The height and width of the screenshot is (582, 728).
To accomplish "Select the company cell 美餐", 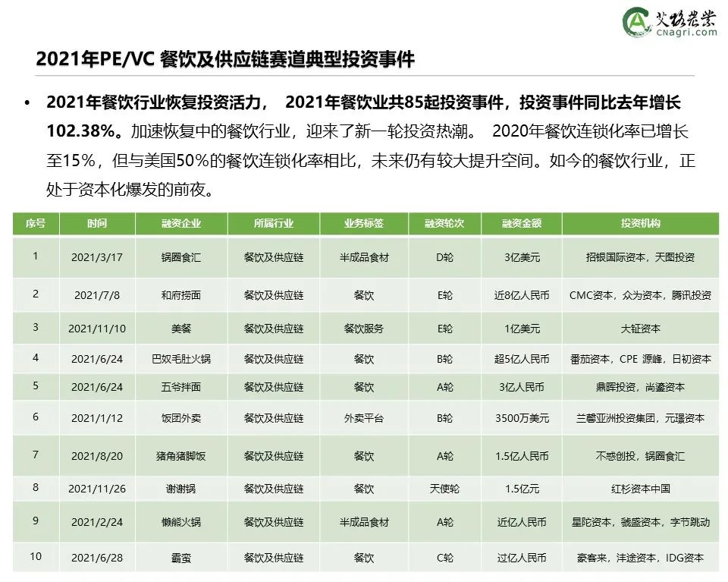I will 181,329.
